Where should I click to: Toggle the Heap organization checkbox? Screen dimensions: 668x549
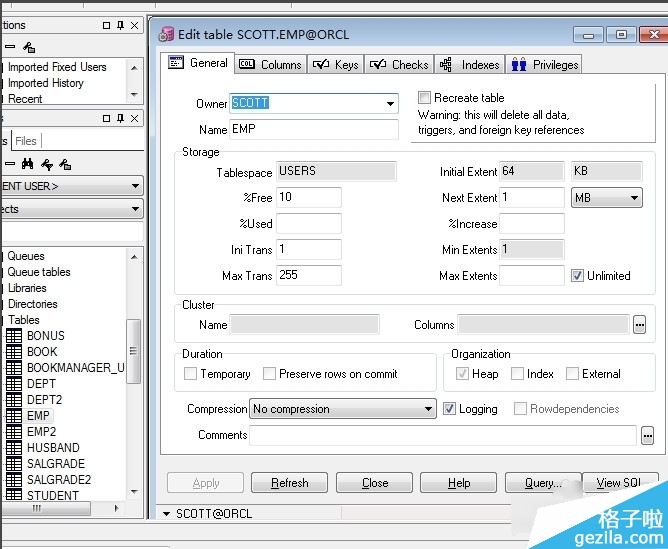(462, 374)
